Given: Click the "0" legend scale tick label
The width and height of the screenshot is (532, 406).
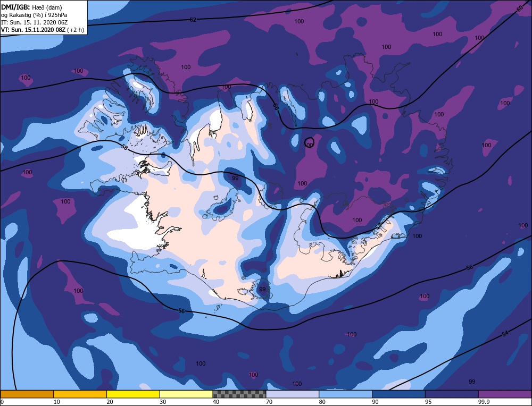Looking at the screenshot, I should (2, 402).
